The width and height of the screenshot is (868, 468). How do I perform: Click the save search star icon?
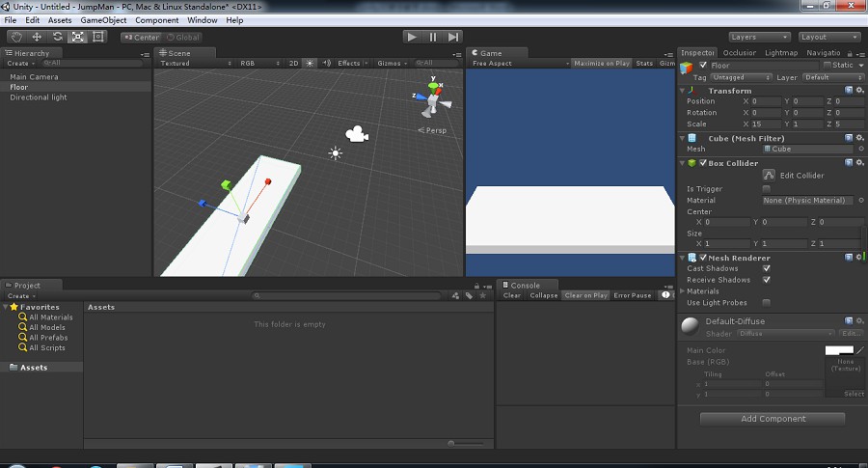(x=483, y=295)
